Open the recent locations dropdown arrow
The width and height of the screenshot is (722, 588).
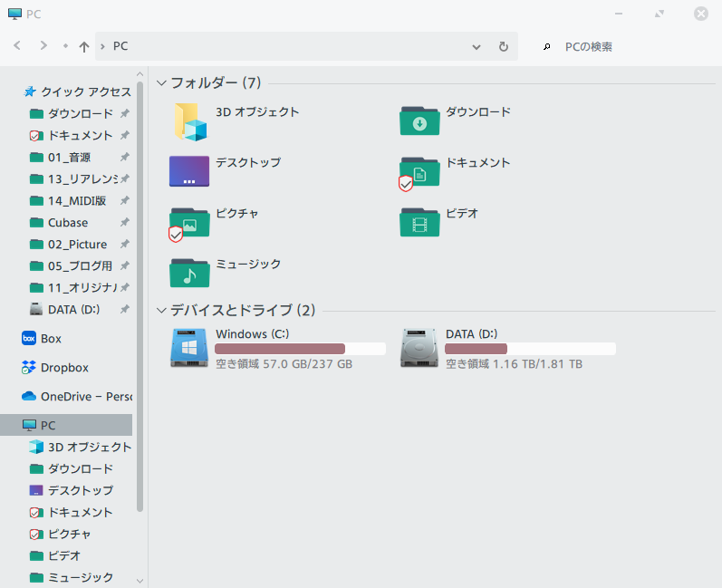(x=65, y=46)
